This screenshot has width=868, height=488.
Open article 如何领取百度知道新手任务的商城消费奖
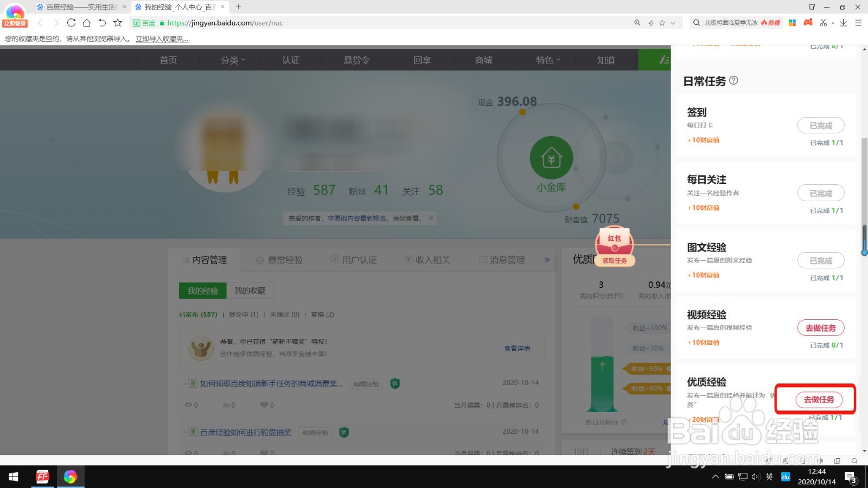click(x=271, y=384)
